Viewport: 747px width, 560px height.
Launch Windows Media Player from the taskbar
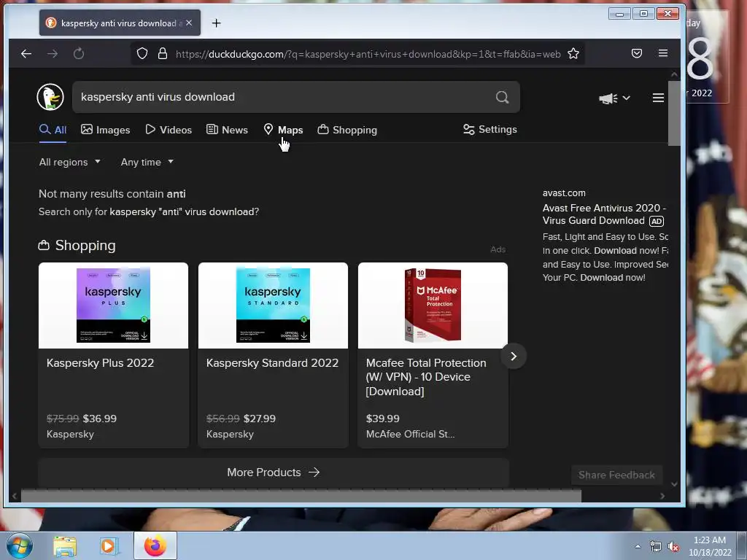pyautogui.click(x=108, y=546)
